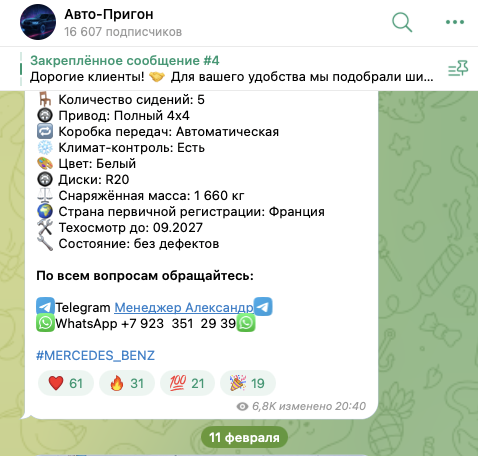Click the eye views counter 6,8K
Image resolution: width=478 pixels, height=456 pixels.
point(256,406)
